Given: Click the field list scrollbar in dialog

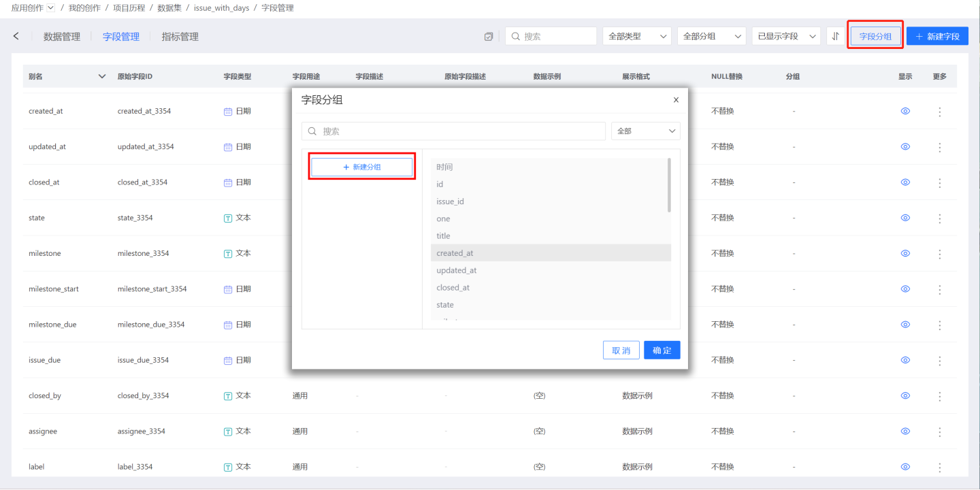Looking at the screenshot, I should coord(669,185).
